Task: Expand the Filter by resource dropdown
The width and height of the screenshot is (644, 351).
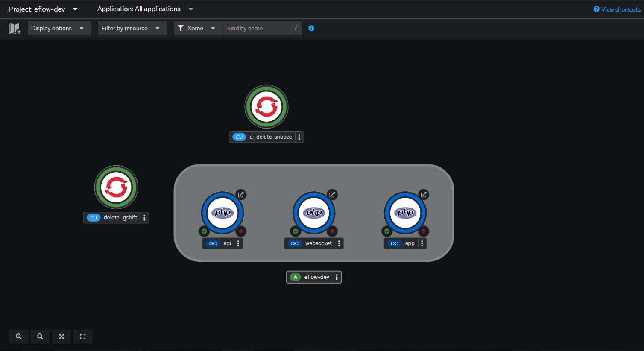Action: tap(132, 28)
